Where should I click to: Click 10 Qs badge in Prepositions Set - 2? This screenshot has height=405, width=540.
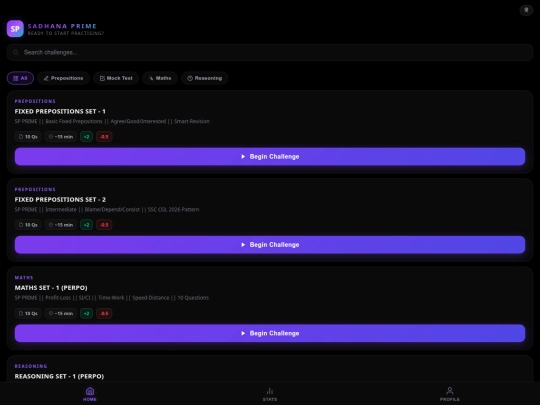28,225
